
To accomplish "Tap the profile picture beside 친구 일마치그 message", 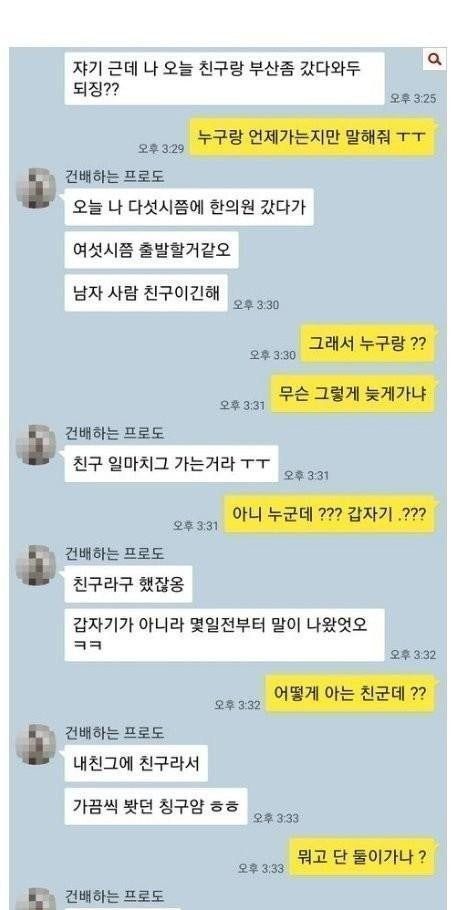I will 36,445.
